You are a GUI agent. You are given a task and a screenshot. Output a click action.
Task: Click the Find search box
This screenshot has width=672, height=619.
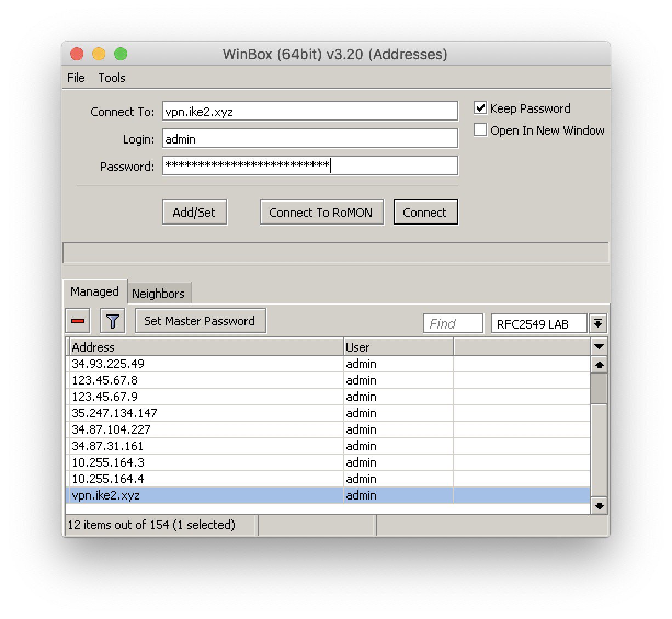453,324
